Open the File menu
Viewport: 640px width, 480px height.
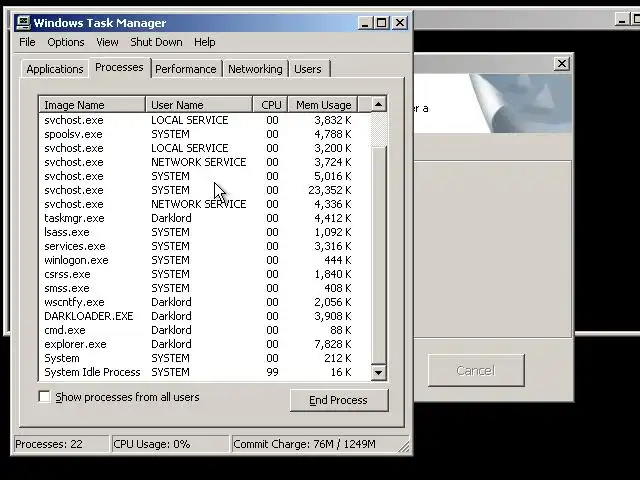pos(27,42)
